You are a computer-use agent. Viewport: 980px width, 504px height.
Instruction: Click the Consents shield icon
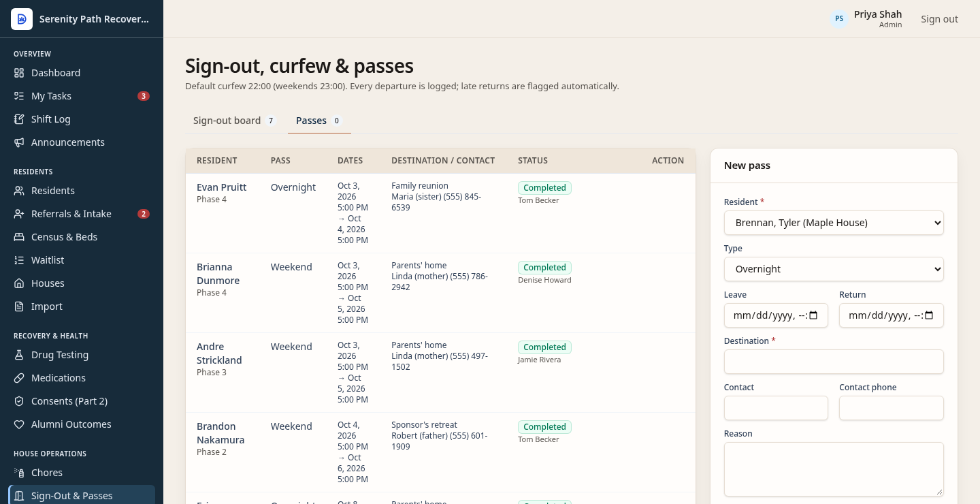pos(19,401)
